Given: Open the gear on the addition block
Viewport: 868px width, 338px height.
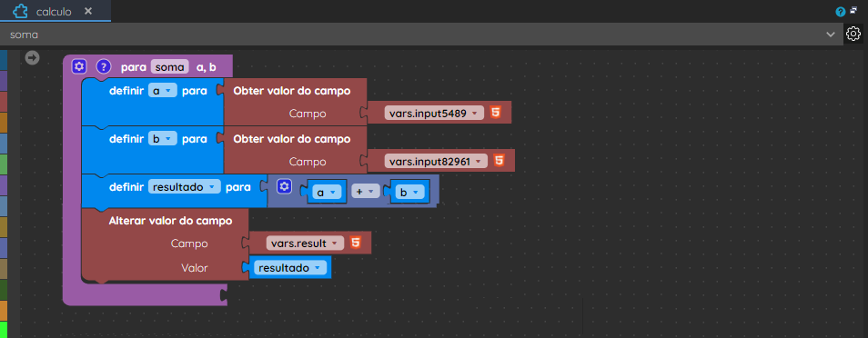Looking at the screenshot, I should click(x=284, y=187).
